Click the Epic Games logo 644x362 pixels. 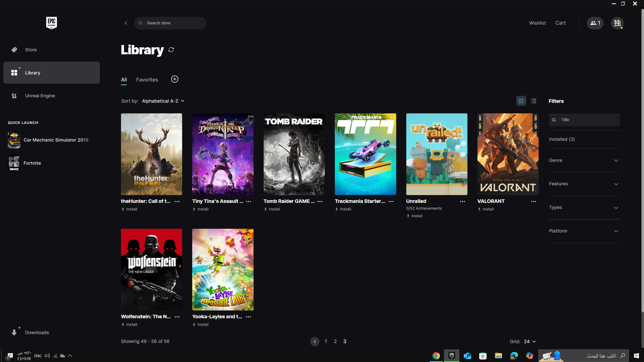pos(51,23)
